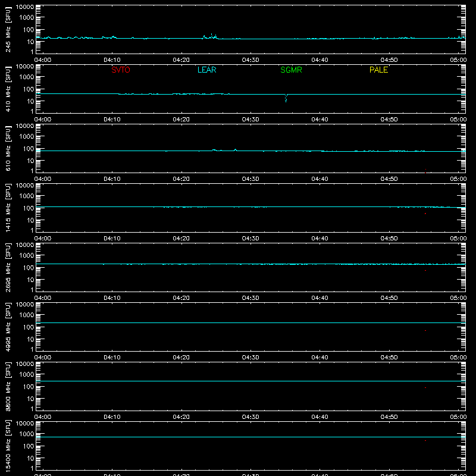Click the 1000 tick of 410 MHz panel
The image size is (476, 476).
27,77
